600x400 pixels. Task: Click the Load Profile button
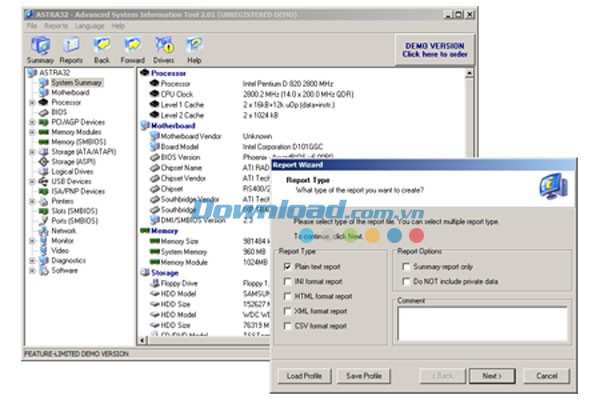click(302, 376)
